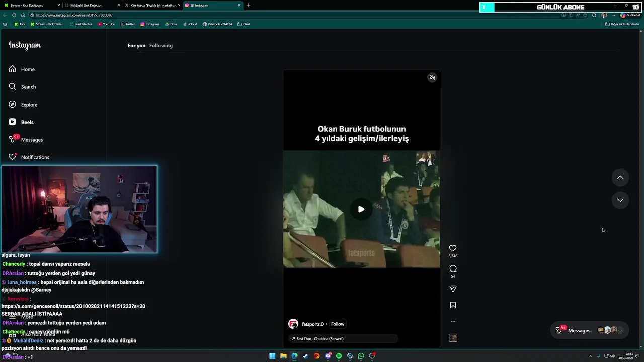
Task: Open Explore in the Instagram sidebar
Action: pyautogui.click(x=23, y=105)
